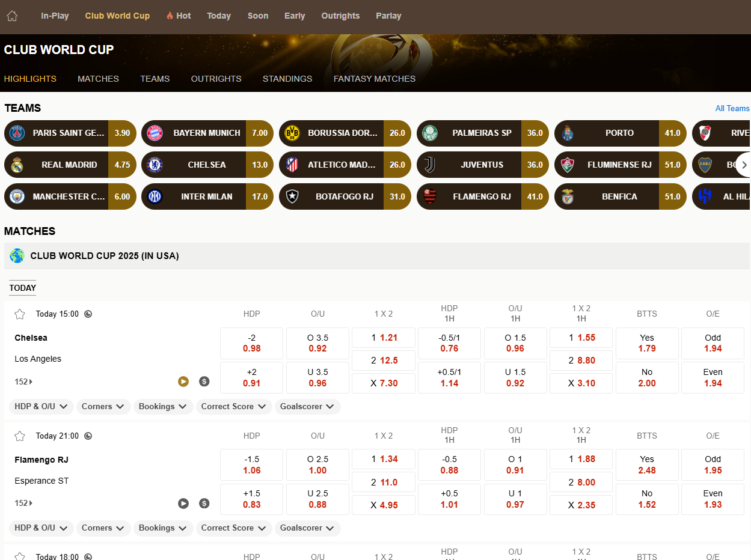Favorite the Chelsea vs Los Angeles match star
751x560 pixels.
(20, 314)
